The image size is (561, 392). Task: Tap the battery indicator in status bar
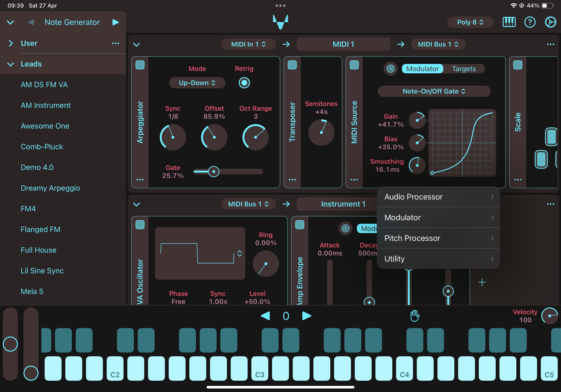pyautogui.click(x=547, y=6)
